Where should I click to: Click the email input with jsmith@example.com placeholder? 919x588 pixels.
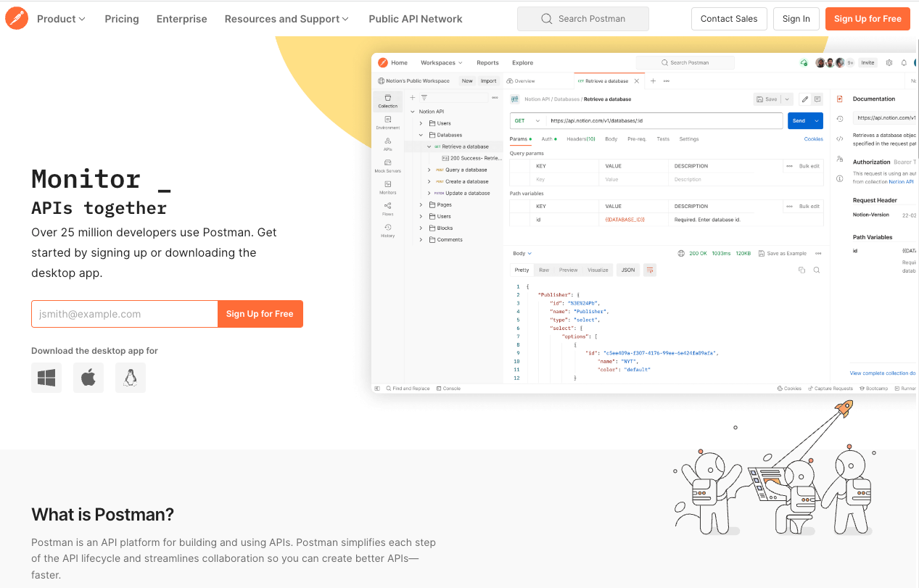[x=125, y=314]
